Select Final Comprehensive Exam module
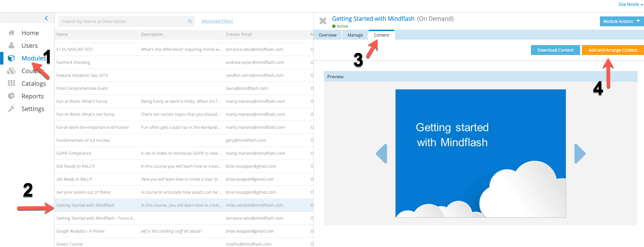Image resolution: width=644 pixels, height=247 pixels. [184, 88]
